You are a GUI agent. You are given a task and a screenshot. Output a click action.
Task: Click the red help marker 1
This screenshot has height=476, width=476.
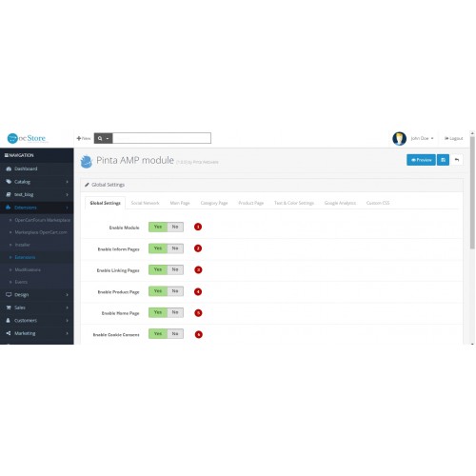[x=198, y=227]
